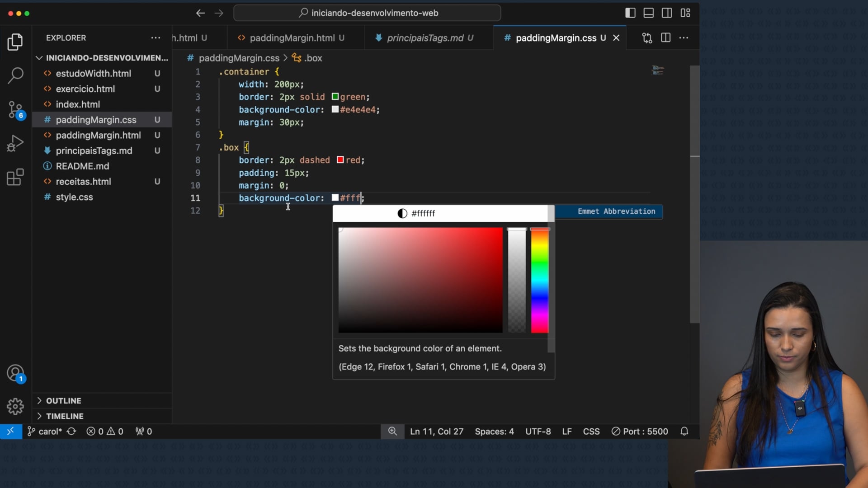Image resolution: width=868 pixels, height=488 pixels.
Task: Switch to the principaisTags.md tab
Action: tap(425, 38)
